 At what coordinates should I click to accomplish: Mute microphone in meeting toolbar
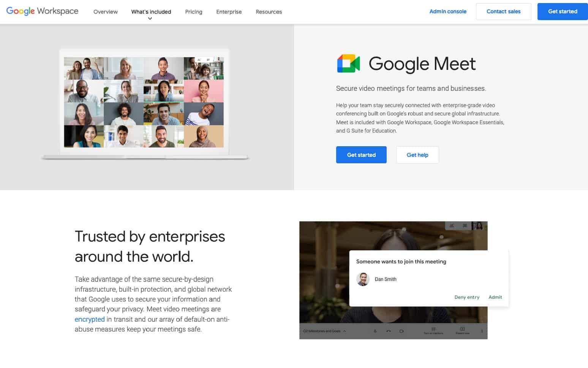pyautogui.click(x=375, y=331)
